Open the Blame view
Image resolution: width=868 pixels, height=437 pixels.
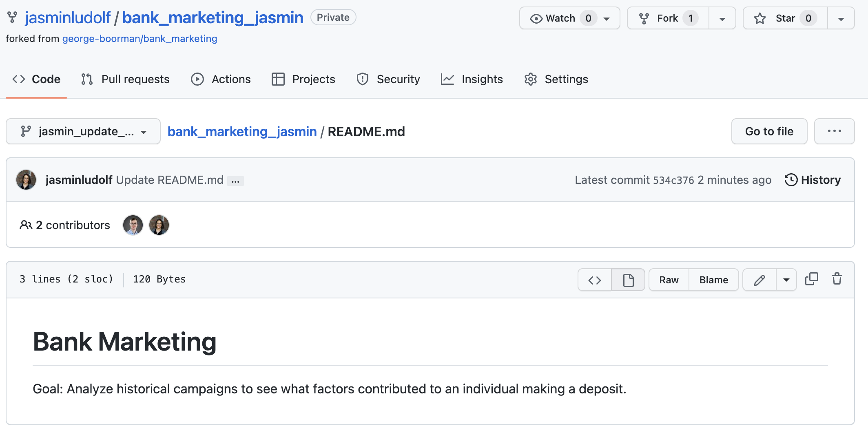714,280
